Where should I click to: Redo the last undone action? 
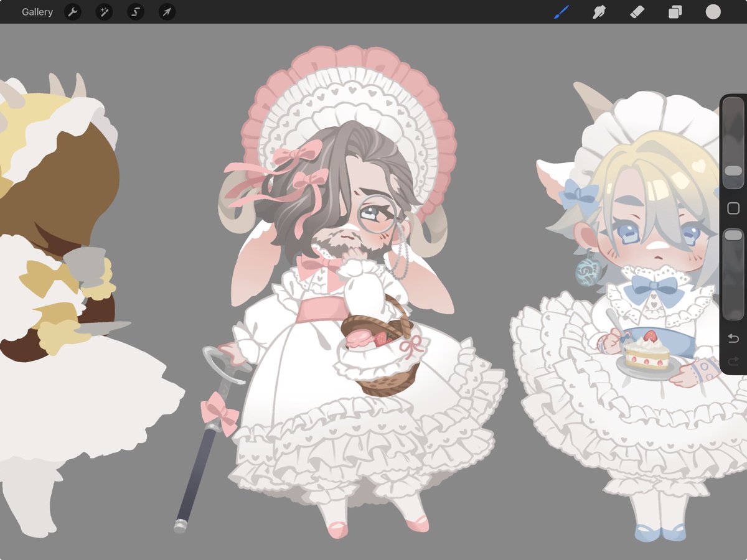click(x=733, y=361)
